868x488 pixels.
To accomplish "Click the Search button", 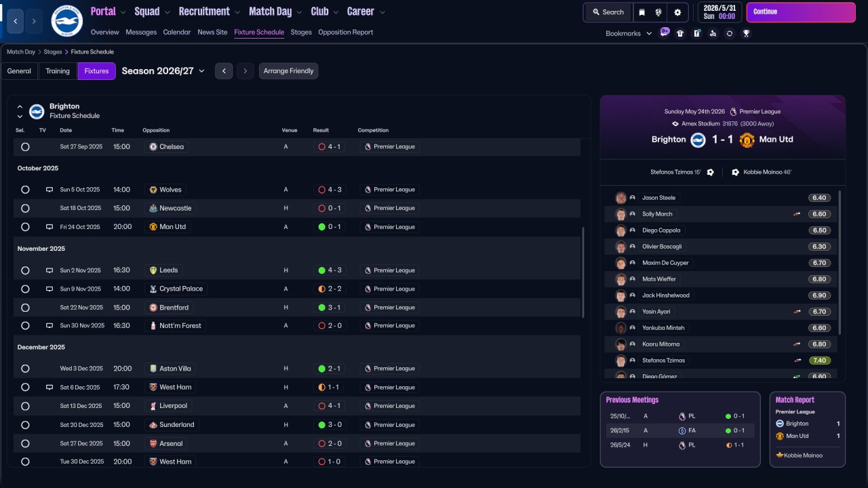I will (608, 12).
